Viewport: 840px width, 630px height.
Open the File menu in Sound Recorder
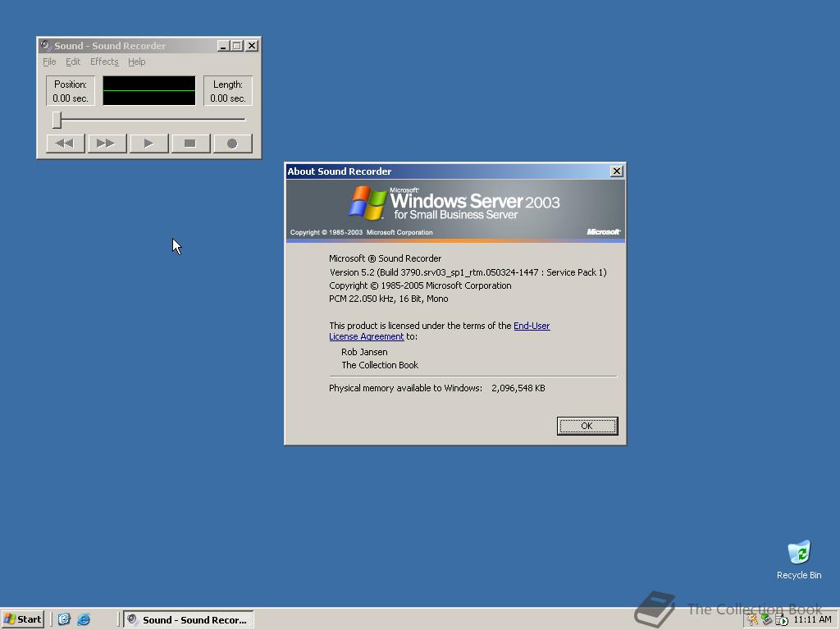tap(49, 62)
